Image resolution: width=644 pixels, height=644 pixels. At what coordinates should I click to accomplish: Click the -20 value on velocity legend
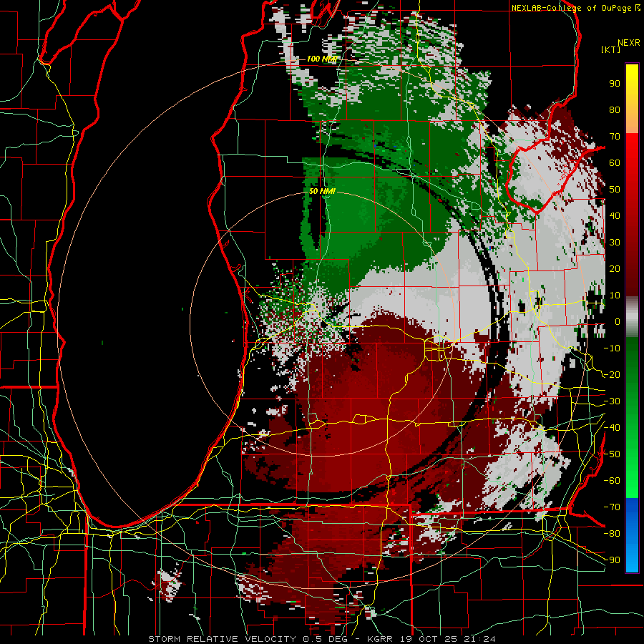[612, 374]
